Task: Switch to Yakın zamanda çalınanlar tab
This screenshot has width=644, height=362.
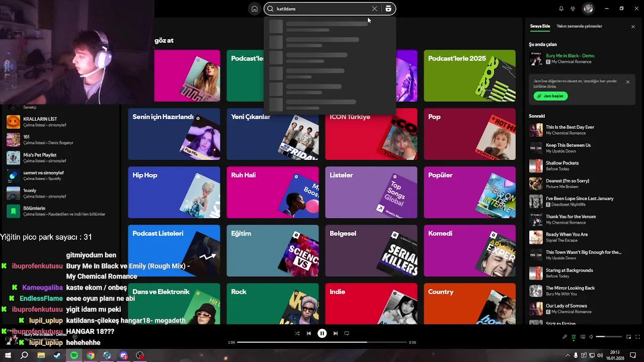Action: click(x=579, y=26)
